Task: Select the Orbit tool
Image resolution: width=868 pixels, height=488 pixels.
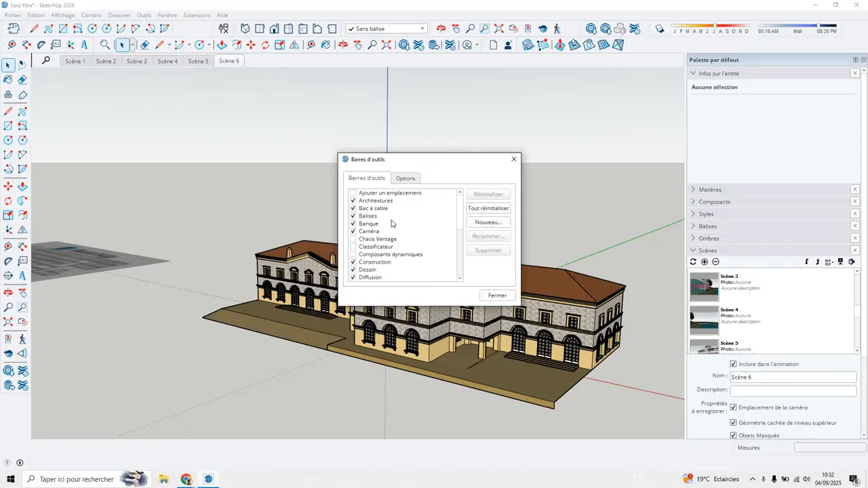Action: [8, 291]
